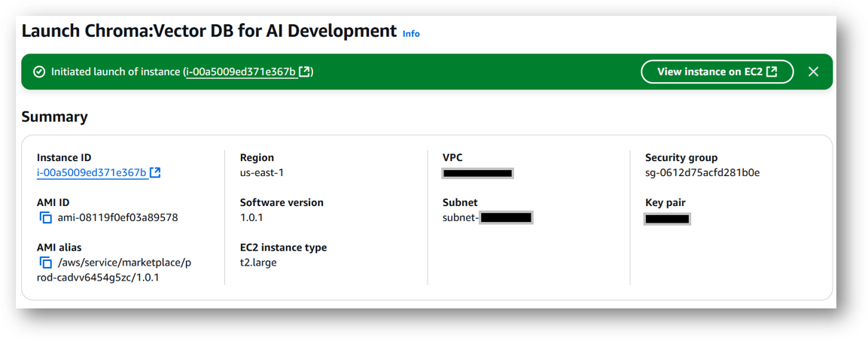
Task: Click the Instance ID label in Summary
Action: coord(64,157)
